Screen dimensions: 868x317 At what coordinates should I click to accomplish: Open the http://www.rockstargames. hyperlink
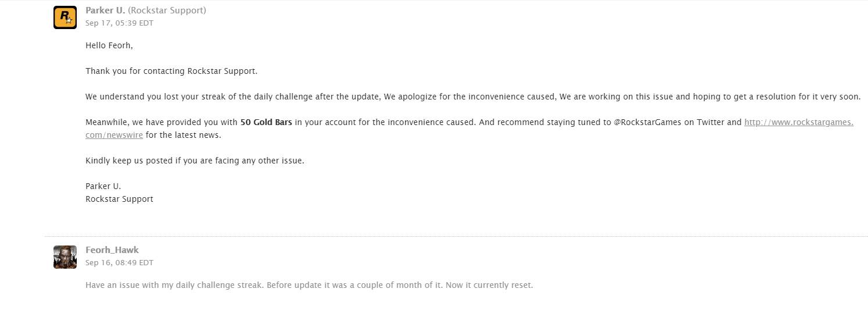(x=799, y=122)
